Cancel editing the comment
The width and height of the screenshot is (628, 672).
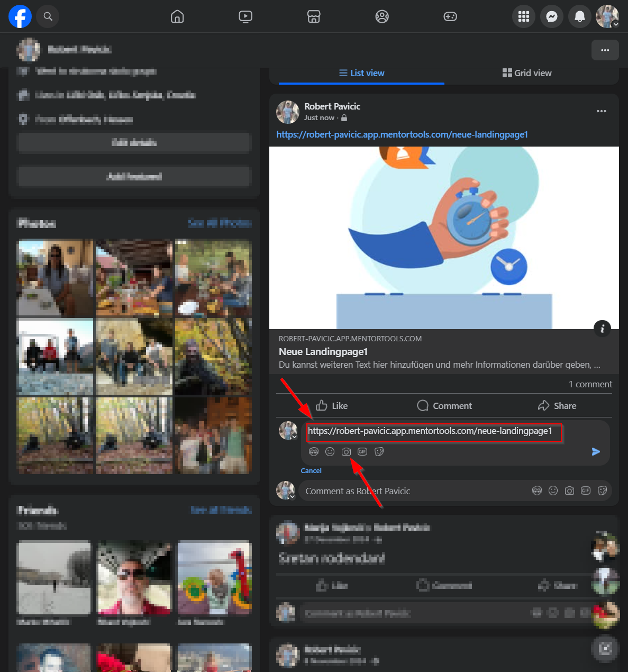tap(311, 471)
